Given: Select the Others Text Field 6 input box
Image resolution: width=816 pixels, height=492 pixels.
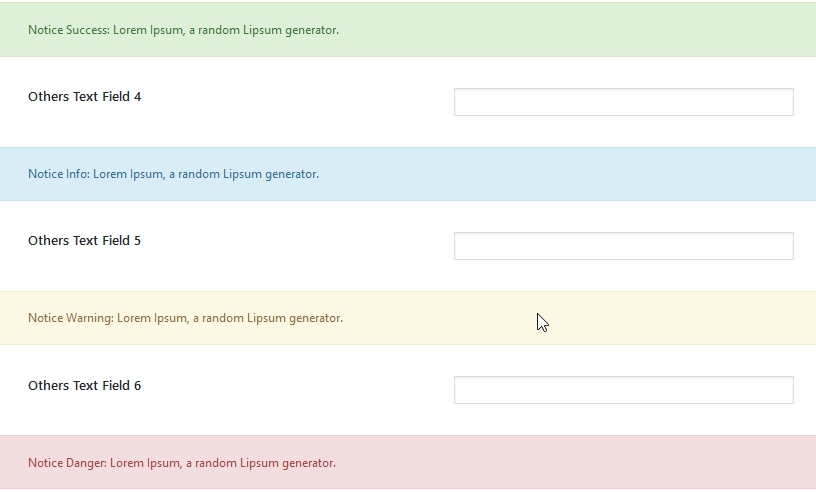Looking at the screenshot, I should pyautogui.click(x=623, y=390).
